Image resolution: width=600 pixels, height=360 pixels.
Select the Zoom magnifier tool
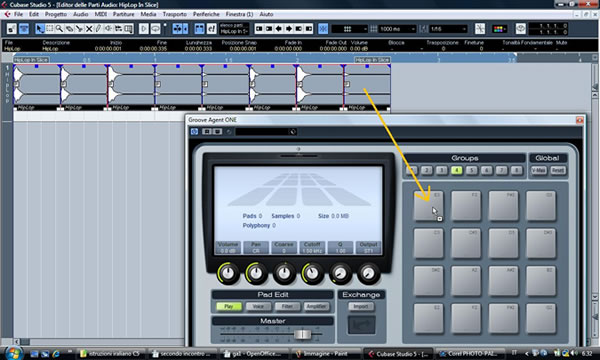click(59, 29)
